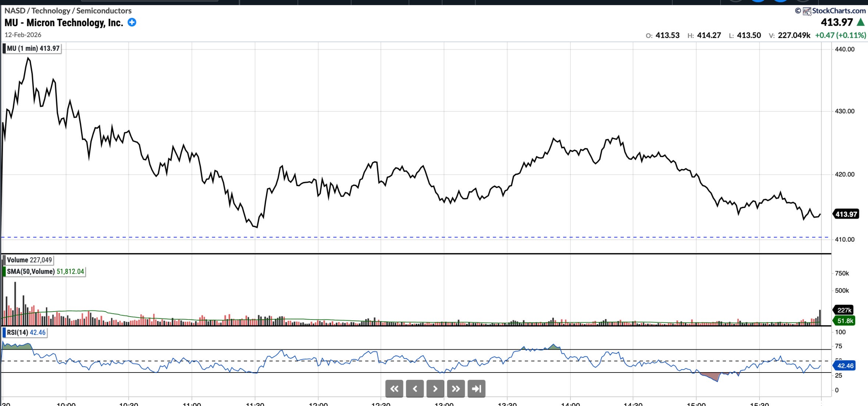The width and height of the screenshot is (868, 406).
Task: Click the blue 42.46 RSI marker
Action: [x=844, y=366]
